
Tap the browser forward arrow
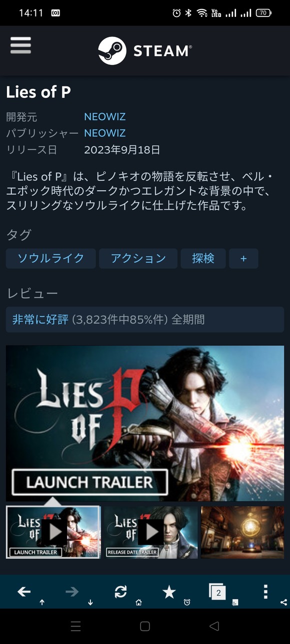72,592
